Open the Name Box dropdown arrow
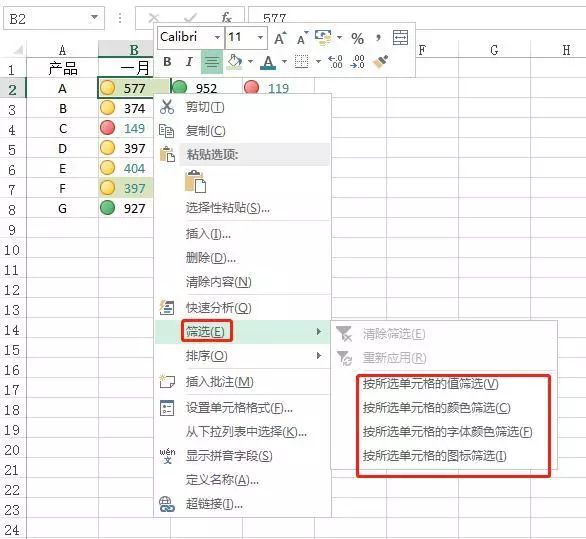 (x=95, y=17)
